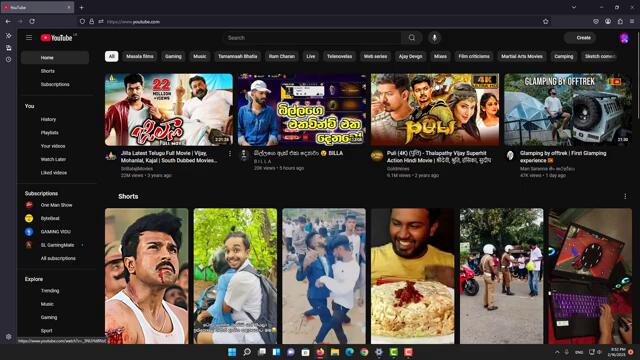Bookmark the page with the star icon
This screenshot has height=360, width=640.
[545, 21]
